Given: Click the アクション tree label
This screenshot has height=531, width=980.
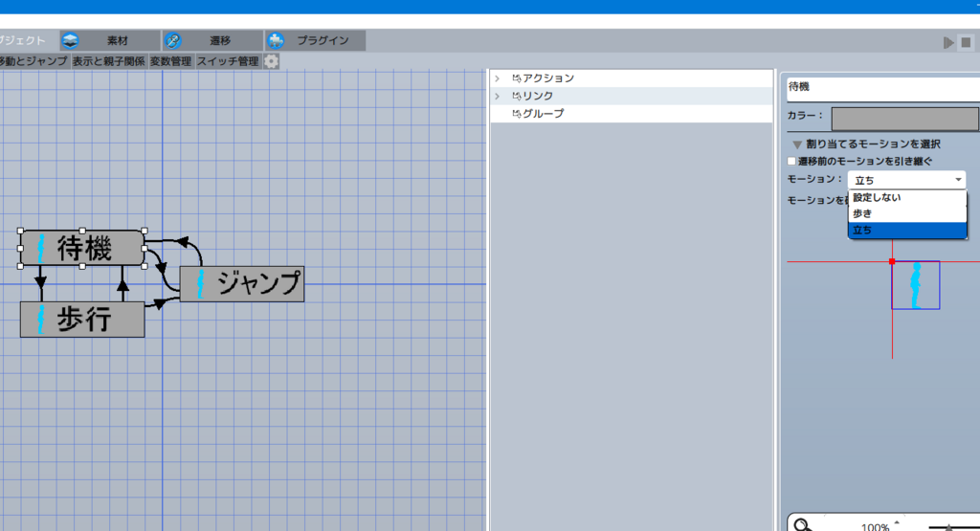Looking at the screenshot, I should [x=548, y=78].
